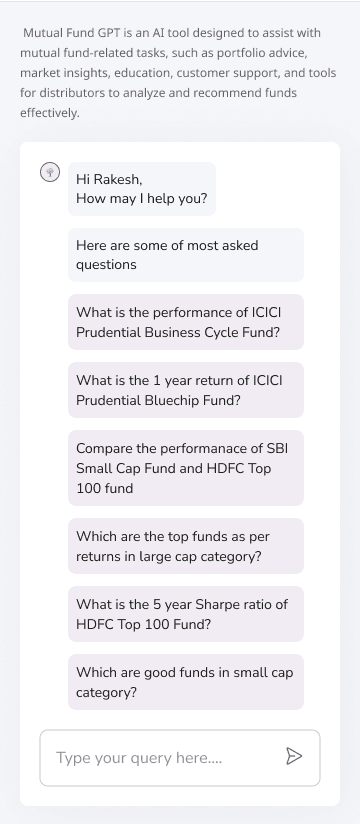Choose the ICICI Prudential Bluechip 1 year return question
Image resolution: width=360 pixels, height=824 pixels.
[x=186, y=390]
